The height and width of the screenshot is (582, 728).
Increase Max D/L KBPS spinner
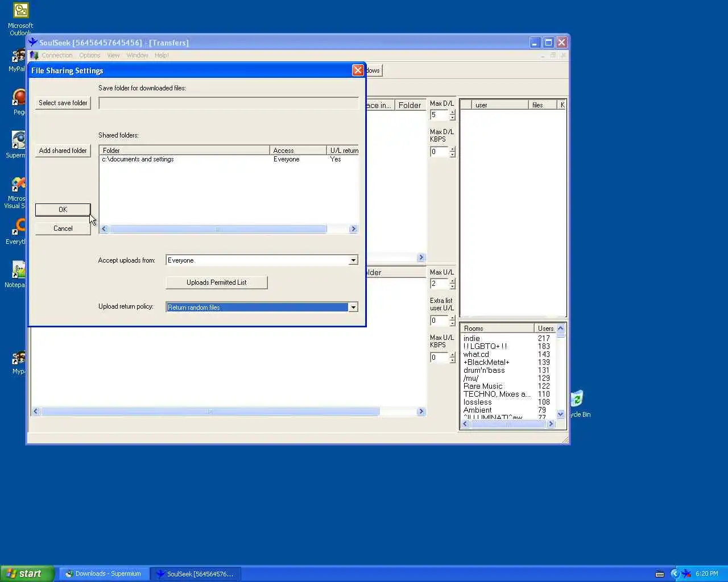pyautogui.click(x=453, y=149)
